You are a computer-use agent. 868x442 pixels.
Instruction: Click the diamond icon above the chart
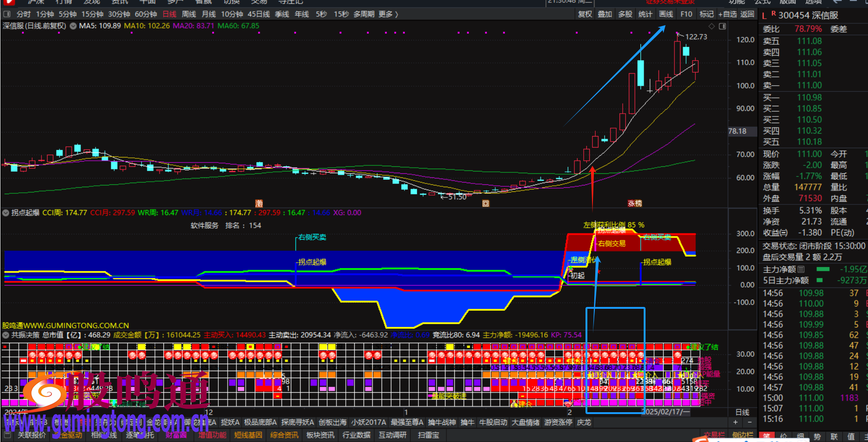(x=711, y=26)
